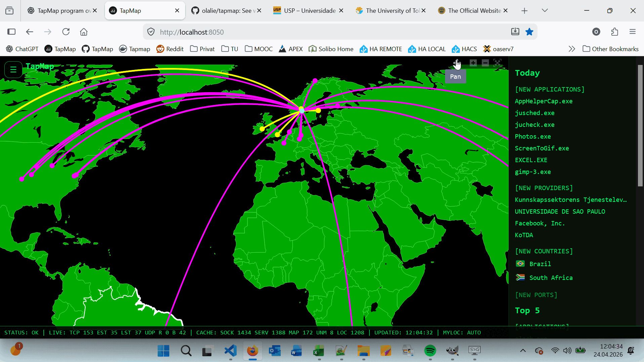Go back to previous page
Viewport: 644px width, 362px height.
[30, 32]
